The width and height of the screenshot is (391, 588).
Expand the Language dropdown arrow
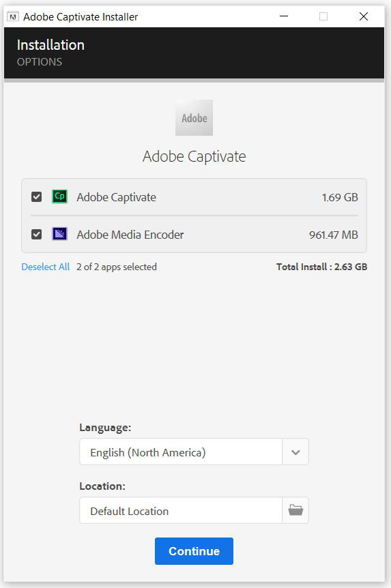[295, 452]
